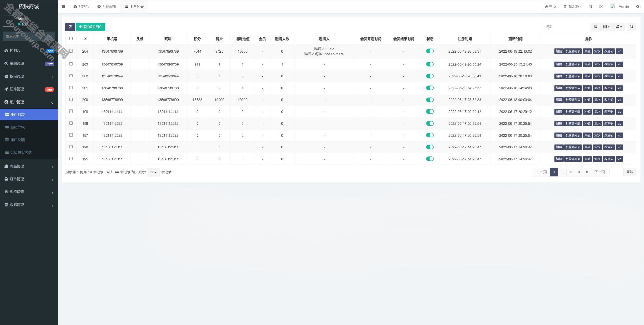Expand 权限管理 in the sidebar
Viewport: 644px width, 325px height.
tap(29, 76)
